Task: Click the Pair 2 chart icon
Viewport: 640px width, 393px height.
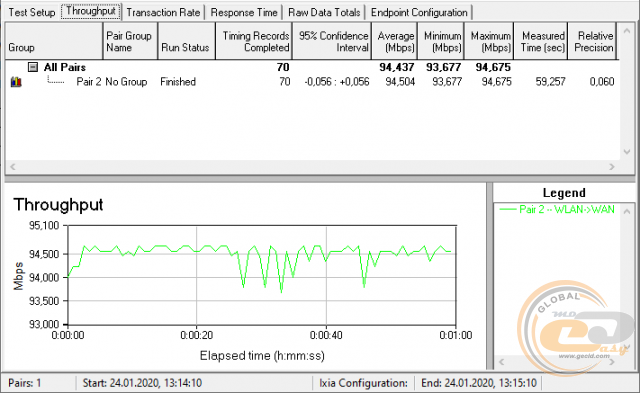Action: point(16,82)
